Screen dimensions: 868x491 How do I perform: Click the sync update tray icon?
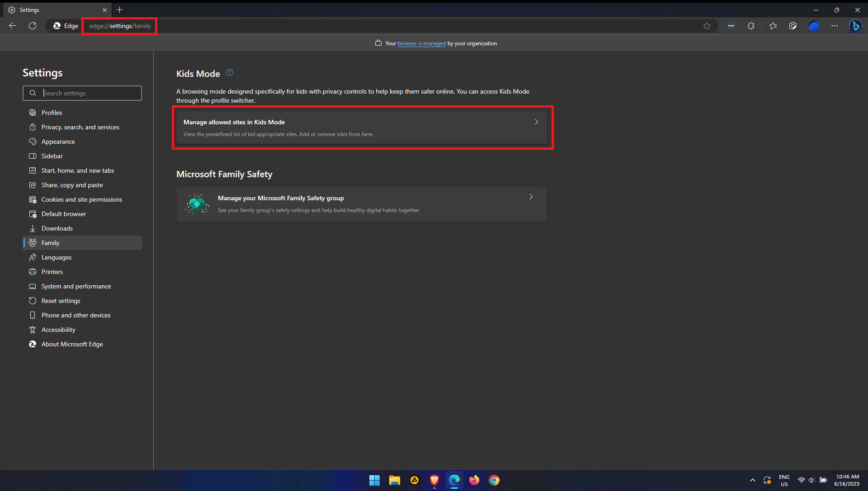click(767, 480)
